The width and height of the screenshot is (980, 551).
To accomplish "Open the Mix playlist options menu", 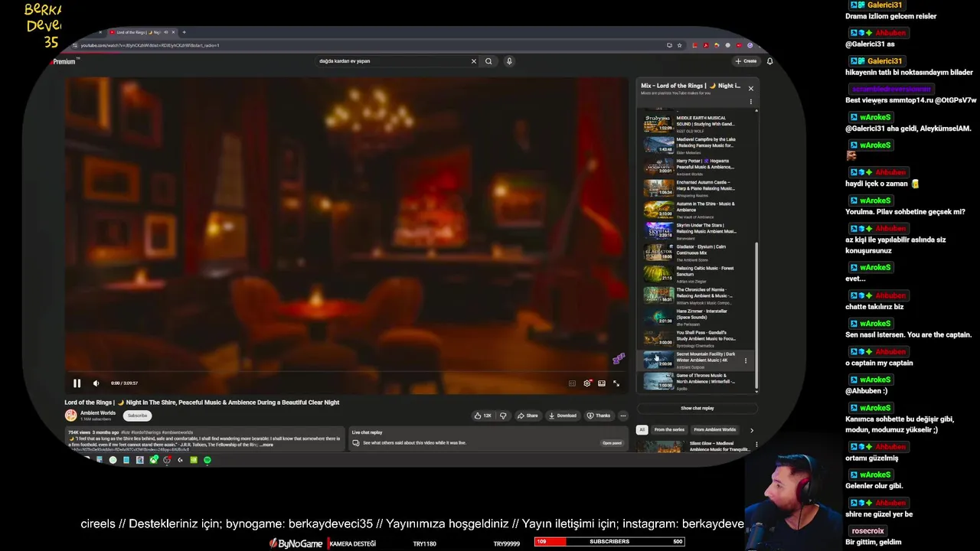I will point(750,101).
